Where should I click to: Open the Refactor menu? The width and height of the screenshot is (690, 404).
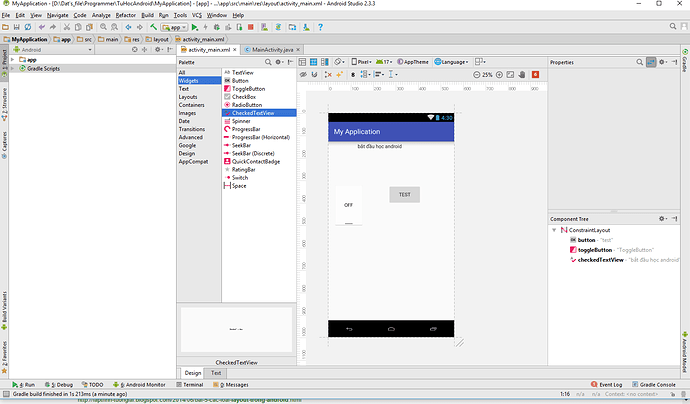click(x=125, y=16)
